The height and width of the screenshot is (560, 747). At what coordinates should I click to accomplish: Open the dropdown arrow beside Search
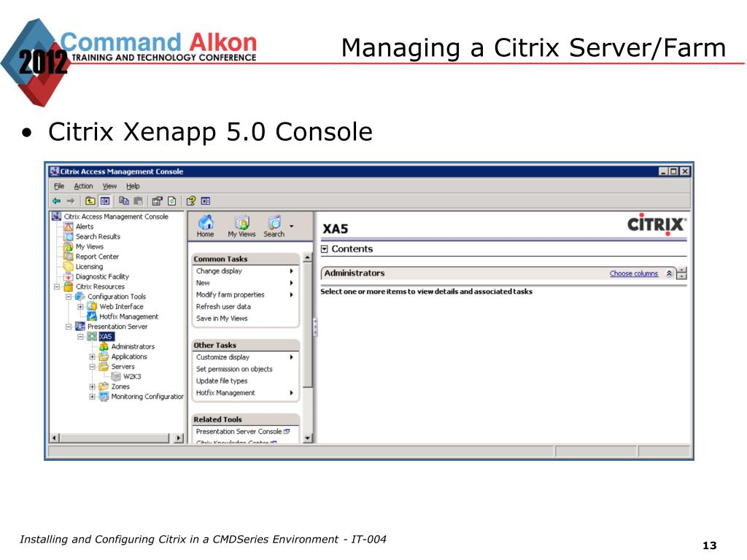(x=292, y=226)
